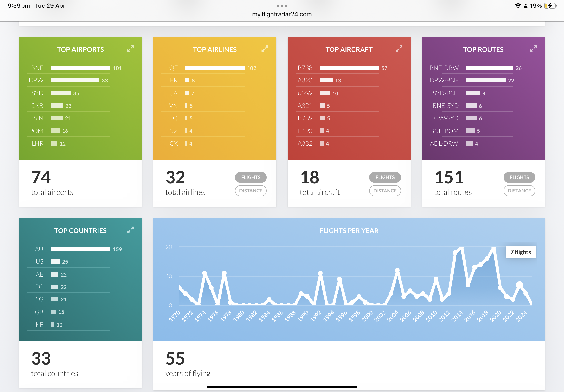
Task: Expand the Top Countries card
Action: tap(130, 230)
